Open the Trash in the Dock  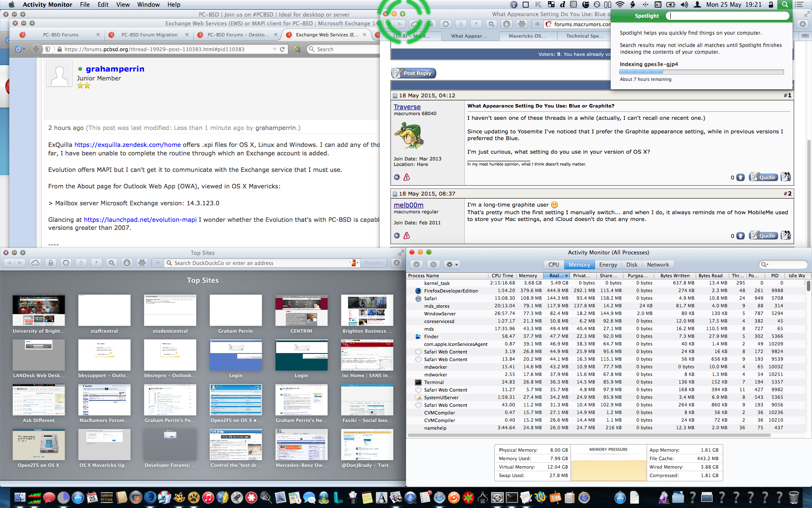(x=794, y=497)
